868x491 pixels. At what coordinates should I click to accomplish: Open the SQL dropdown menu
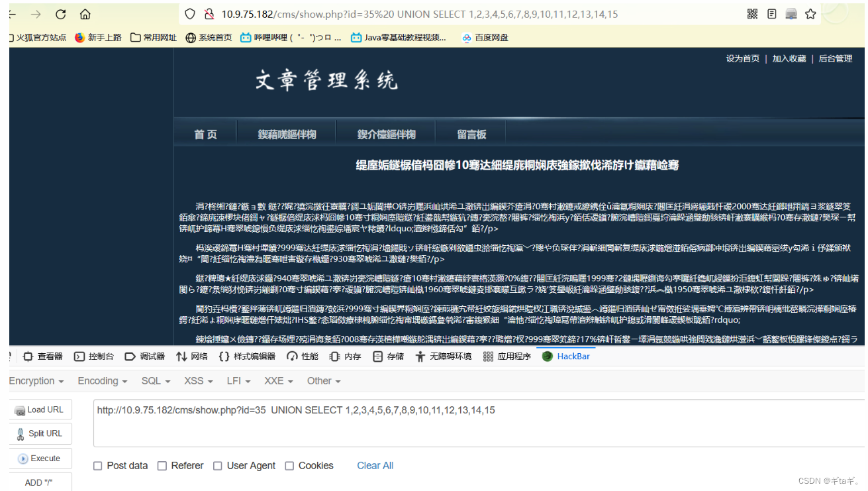coord(155,380)
